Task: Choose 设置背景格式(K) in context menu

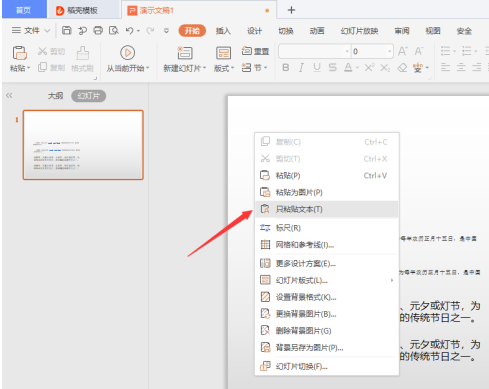Action: (327, 297)
